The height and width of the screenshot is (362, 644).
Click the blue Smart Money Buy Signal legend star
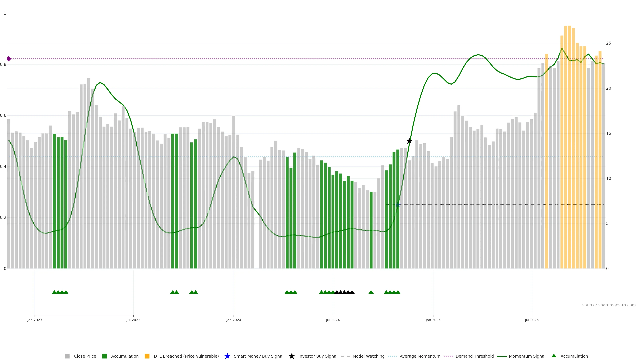227,356
